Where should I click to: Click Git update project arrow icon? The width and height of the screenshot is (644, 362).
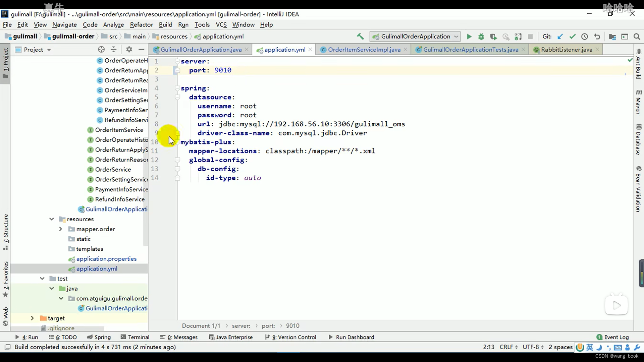click(560, 37)
